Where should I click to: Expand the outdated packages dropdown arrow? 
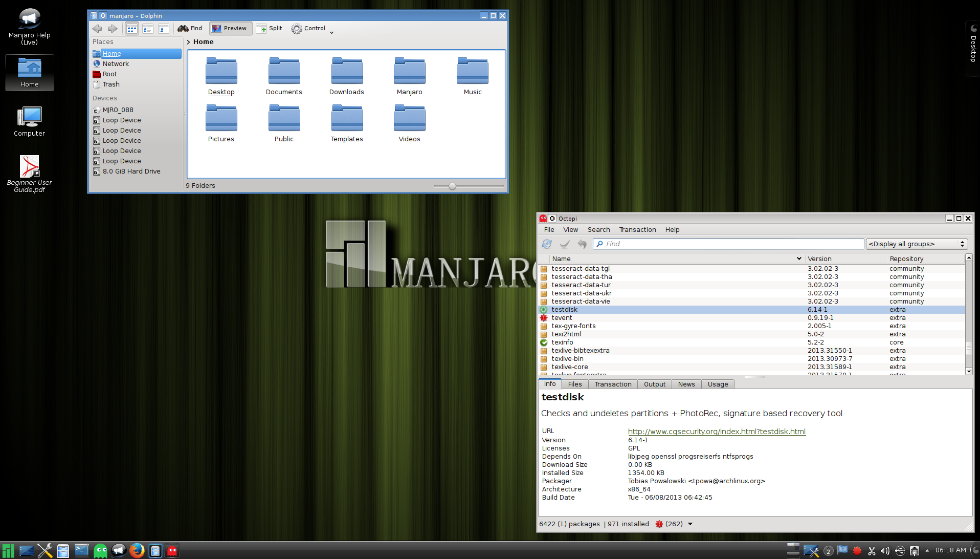click(x=690, y=524)
